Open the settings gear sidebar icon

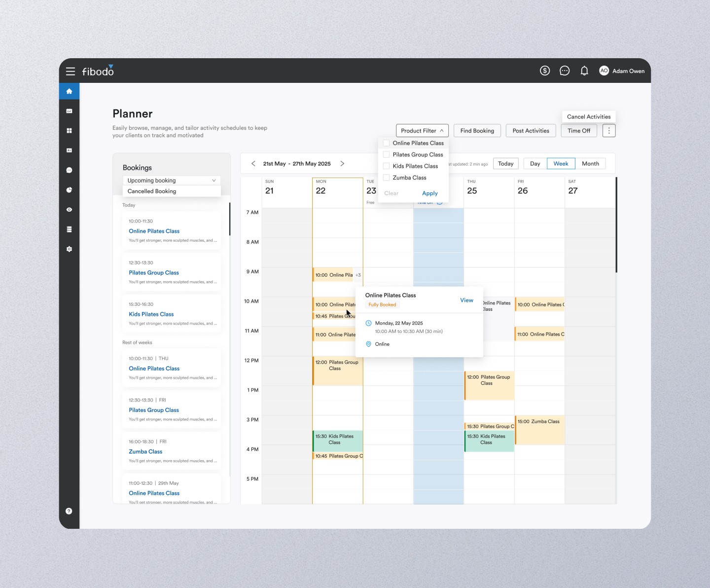pyautogui.click(x=69, y=249)
